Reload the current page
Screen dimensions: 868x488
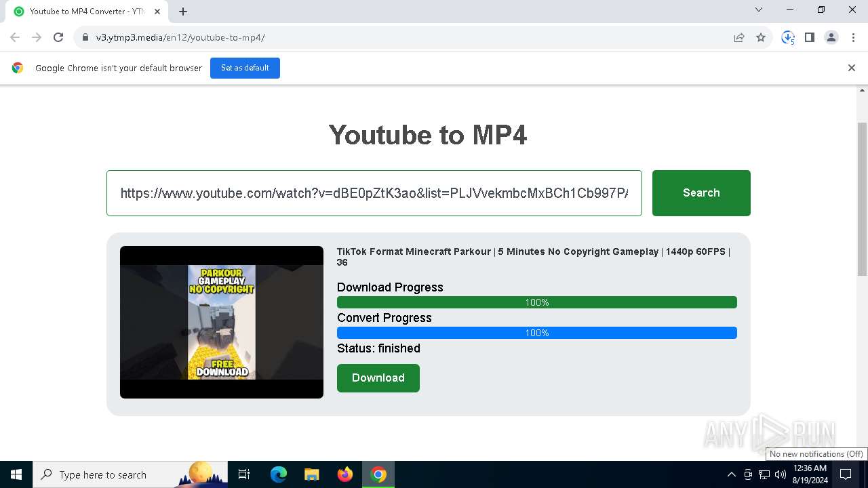click(58, 37)
